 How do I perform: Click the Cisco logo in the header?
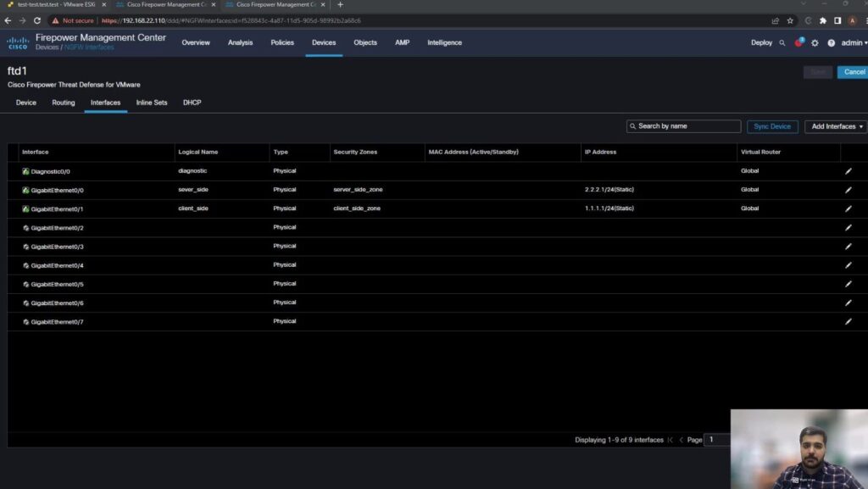(x=18, y=42)
